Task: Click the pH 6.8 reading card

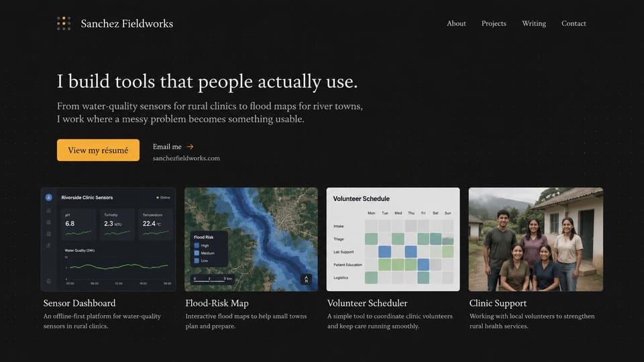Action: [78, 225]
